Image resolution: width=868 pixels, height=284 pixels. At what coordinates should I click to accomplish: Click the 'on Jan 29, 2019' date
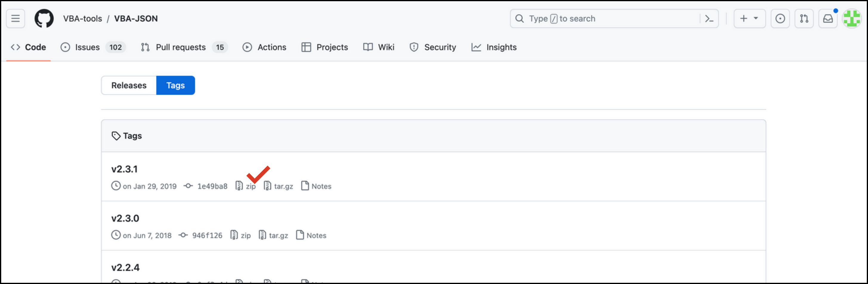(150, 186)
